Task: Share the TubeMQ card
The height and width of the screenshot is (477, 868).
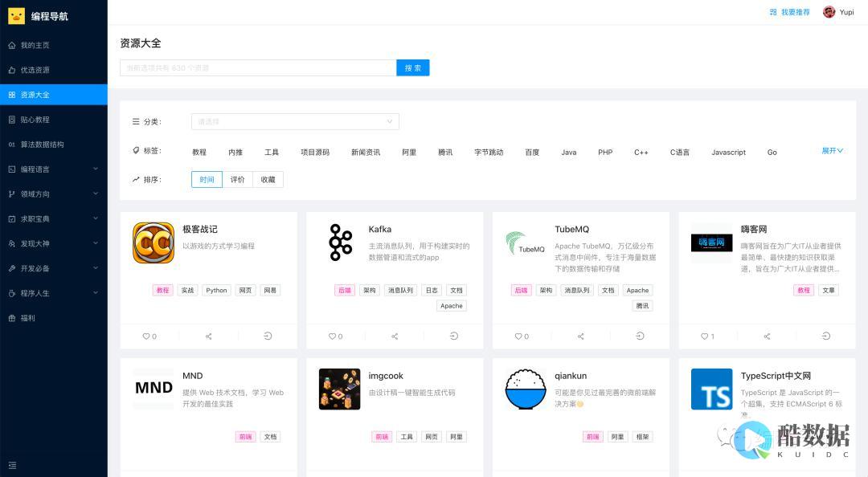Action: point(581,336)
